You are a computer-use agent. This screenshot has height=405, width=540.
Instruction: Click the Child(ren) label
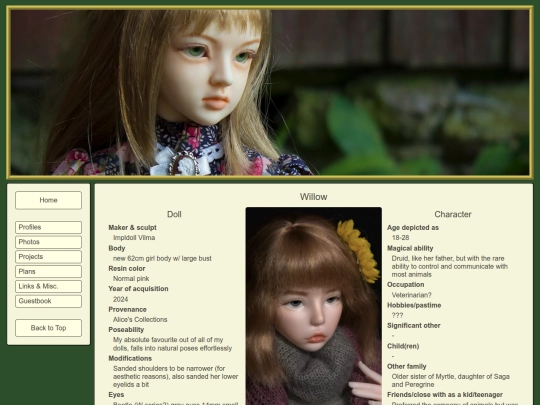click(403, 346)
